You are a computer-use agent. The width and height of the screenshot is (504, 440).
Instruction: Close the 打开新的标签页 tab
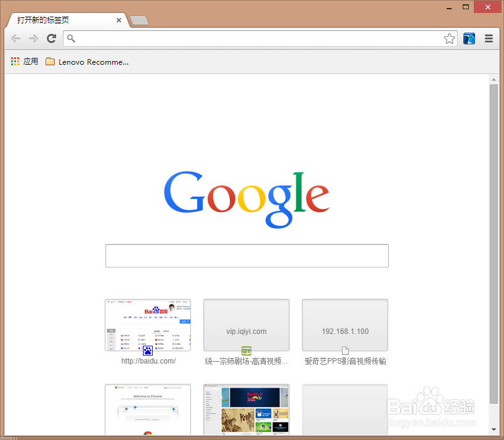click(x=119, y=20)
